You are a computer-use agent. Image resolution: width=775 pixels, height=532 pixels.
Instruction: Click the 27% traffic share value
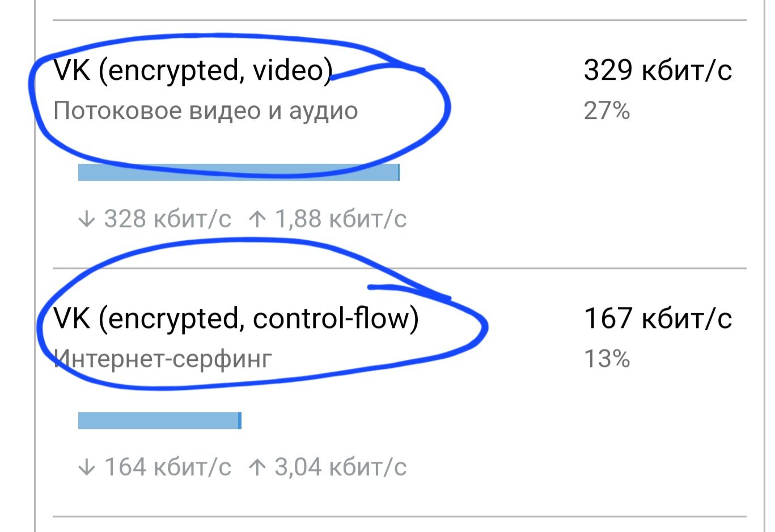(607, 111)
